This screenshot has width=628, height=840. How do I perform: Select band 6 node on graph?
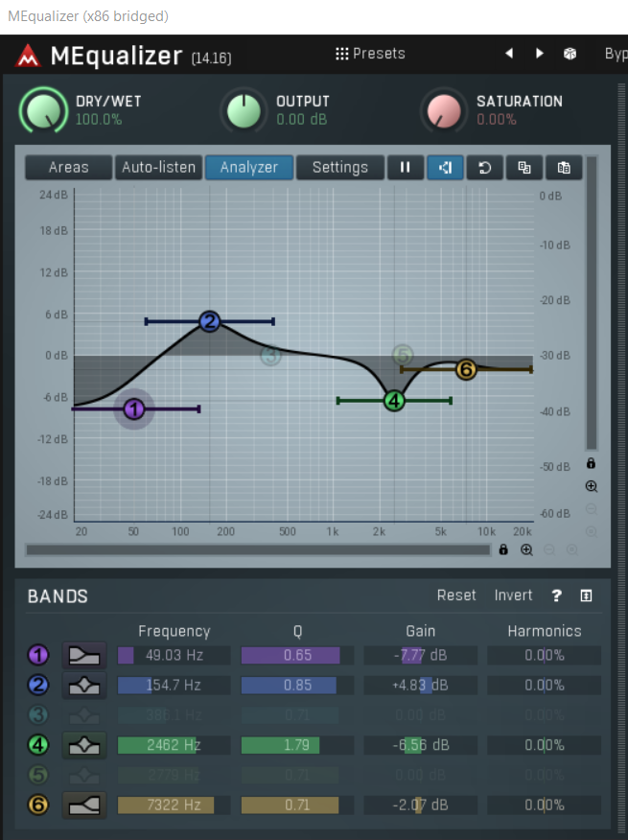[466, 369]
